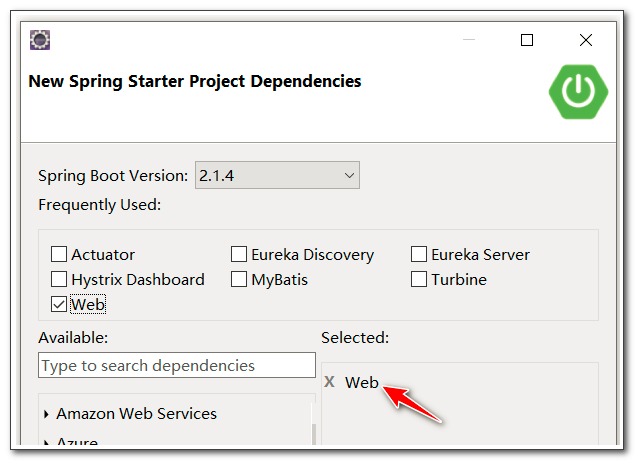This screenshot has width=635, height=461.
Task: Click the Amazon Web Services category label
Action: click(136, 414)
